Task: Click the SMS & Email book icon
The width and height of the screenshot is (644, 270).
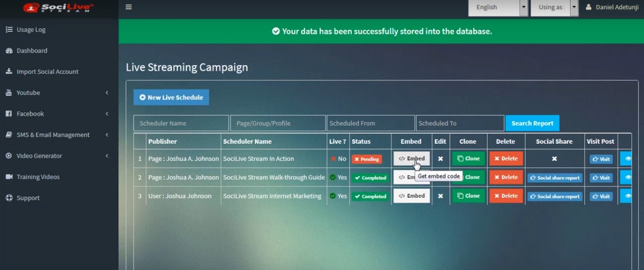Action: point(9,135)
